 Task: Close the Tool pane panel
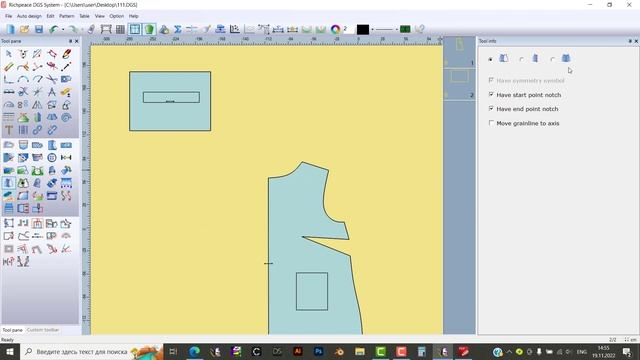(x=76, y=41)
